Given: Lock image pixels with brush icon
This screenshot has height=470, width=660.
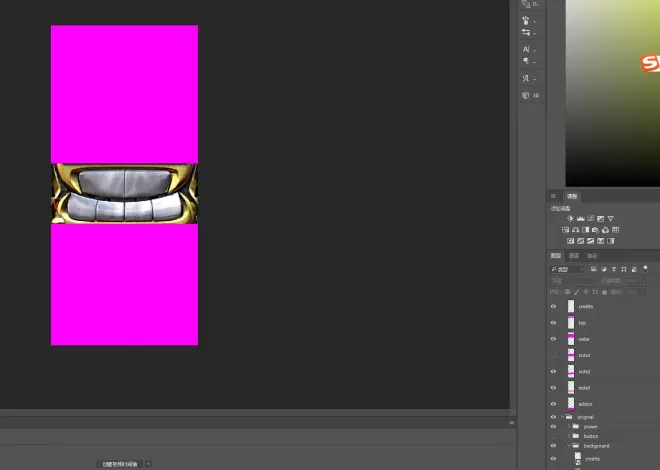Looking at the screenshot, I should pyautogui.click(x=577, y=292).
